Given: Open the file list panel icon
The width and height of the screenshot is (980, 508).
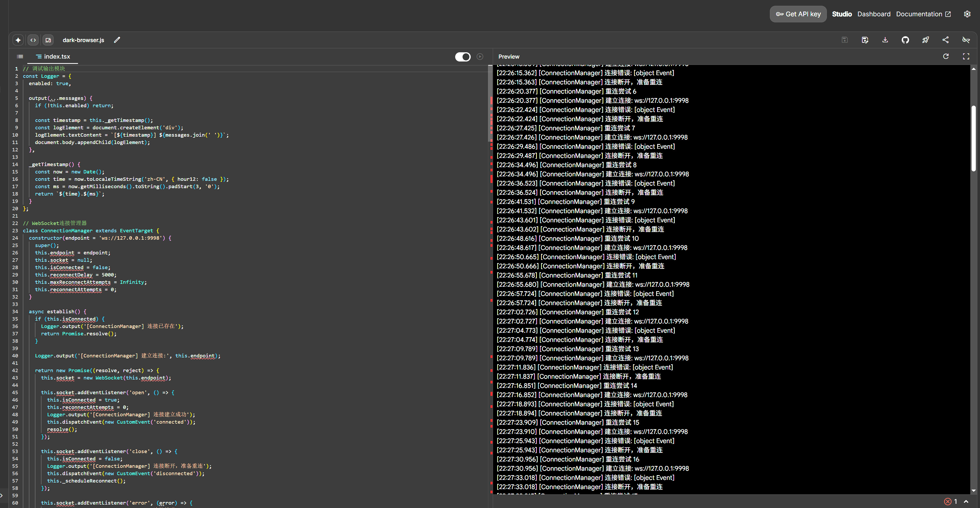Looking at the screenshot, I should (x=20, y=56).
